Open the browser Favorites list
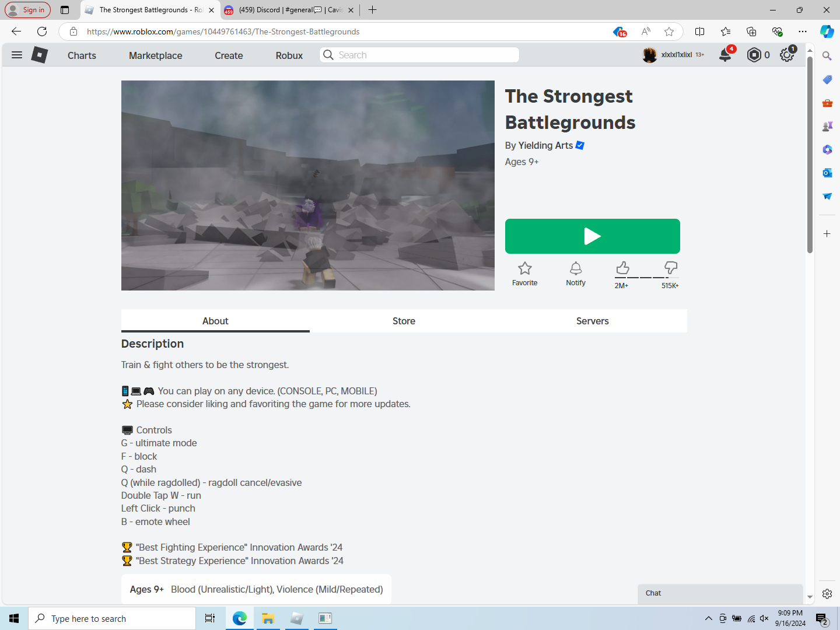This screenshot has width=840, height=630. 726,32
